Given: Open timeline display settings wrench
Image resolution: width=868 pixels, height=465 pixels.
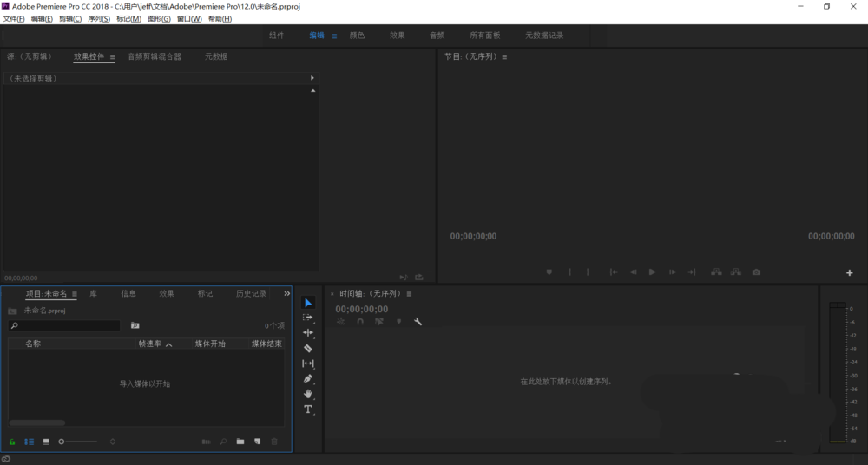Looking at the screenshot, I should tap(418, 322).
